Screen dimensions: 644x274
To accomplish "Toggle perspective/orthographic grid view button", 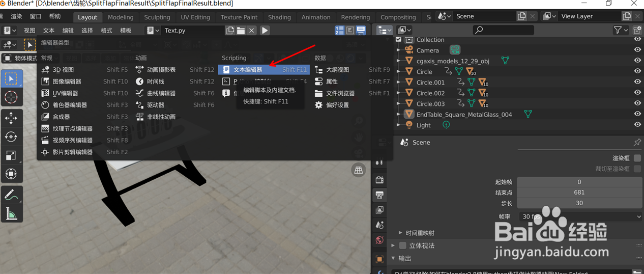I will [x=359, y=170].
